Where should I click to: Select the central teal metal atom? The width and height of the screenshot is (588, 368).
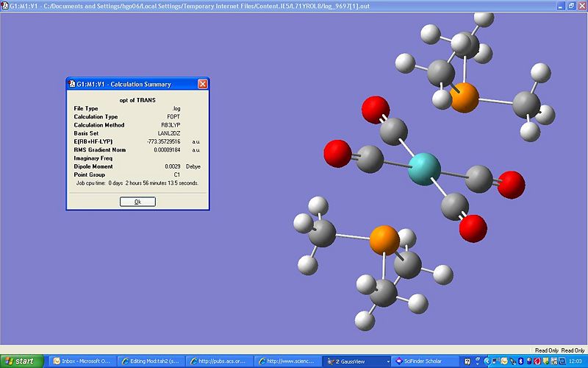click(424, 169)
